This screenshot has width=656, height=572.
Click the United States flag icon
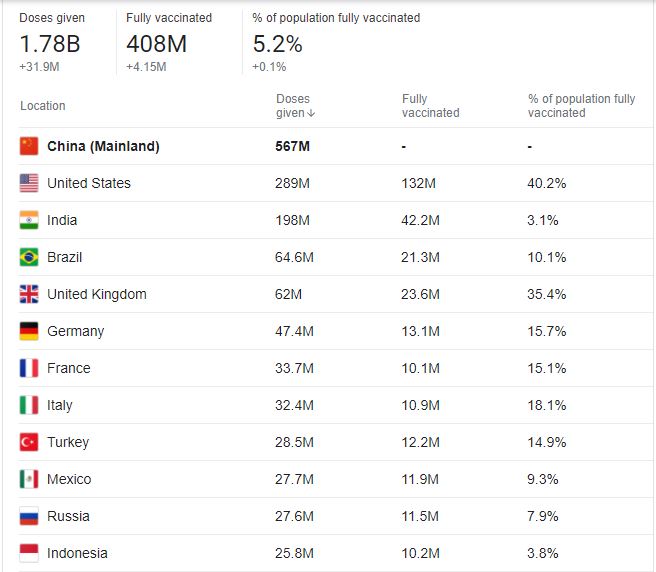(x=29, y=183)
